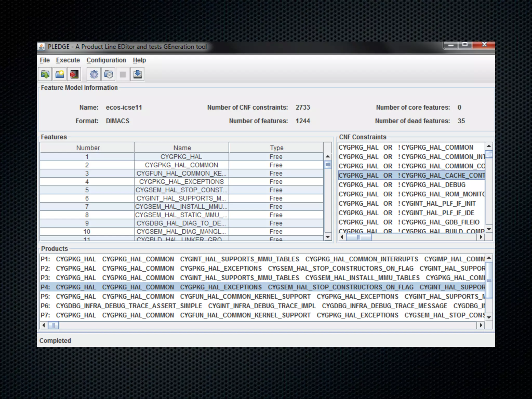Screen dimensions: 532x399
Task: Click Features table scroll down arrow
Action: 328,237
